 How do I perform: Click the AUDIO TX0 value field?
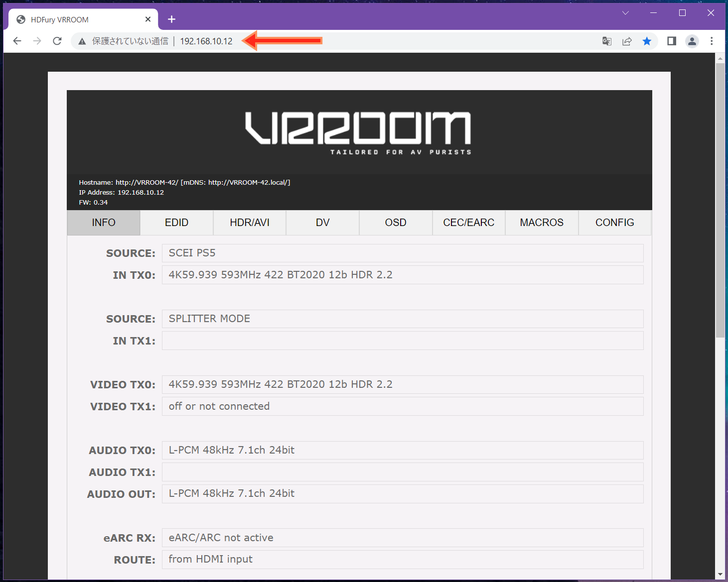403,450
